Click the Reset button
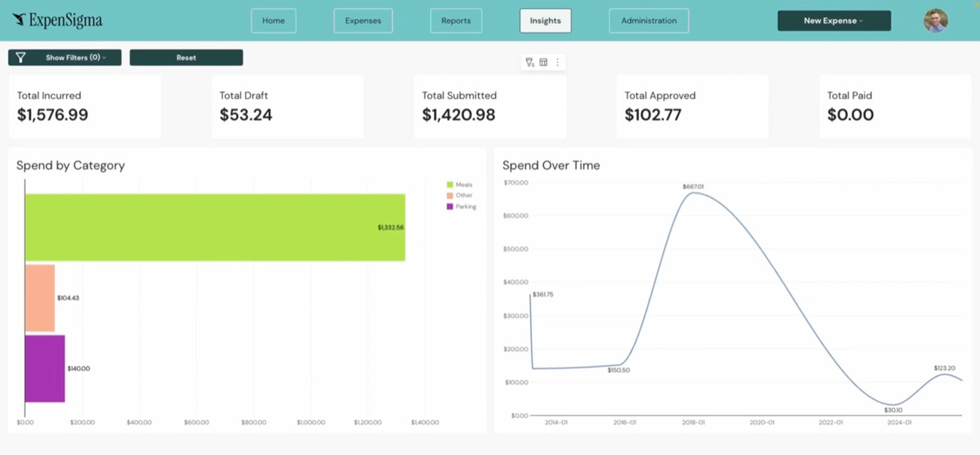This screenshot has height=455, width=980. (186, 57)
